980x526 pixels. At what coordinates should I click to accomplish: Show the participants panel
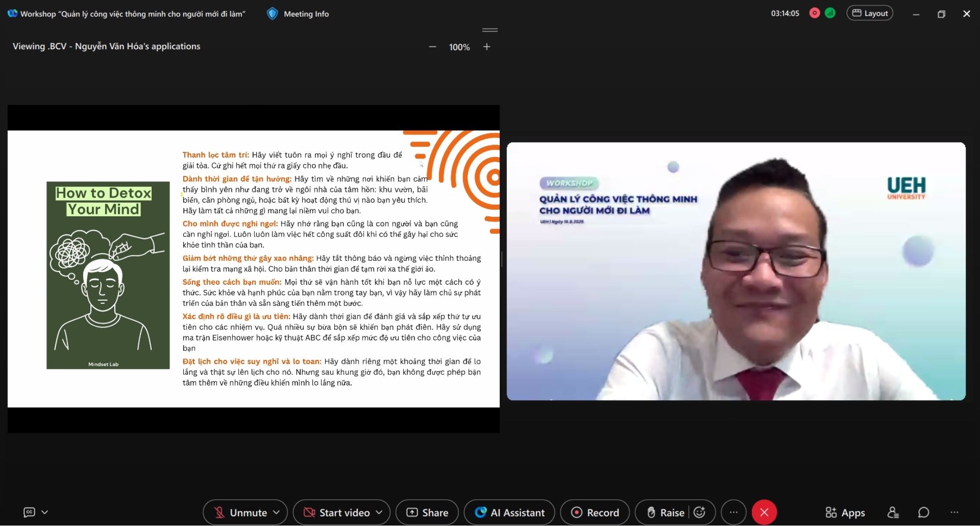click(893, 513)
